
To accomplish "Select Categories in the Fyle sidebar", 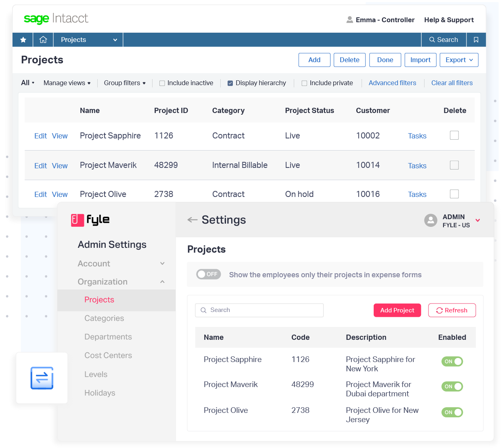I will [x=104, y=318].
